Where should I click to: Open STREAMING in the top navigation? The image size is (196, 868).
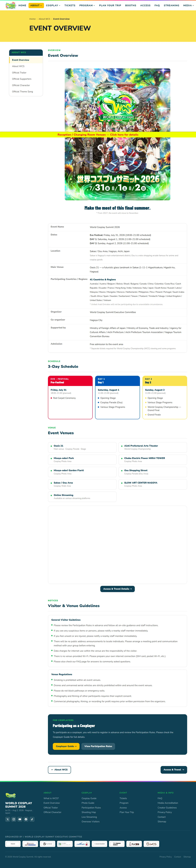171,5
